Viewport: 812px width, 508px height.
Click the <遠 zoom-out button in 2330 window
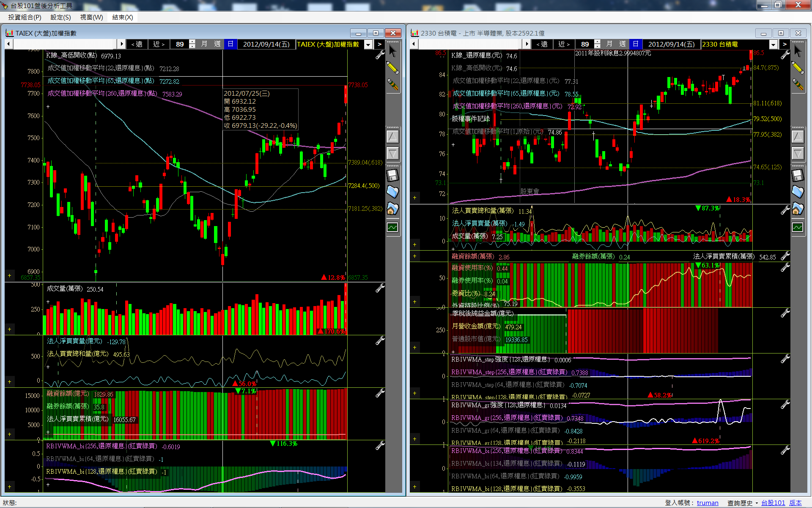pos(542,44)
